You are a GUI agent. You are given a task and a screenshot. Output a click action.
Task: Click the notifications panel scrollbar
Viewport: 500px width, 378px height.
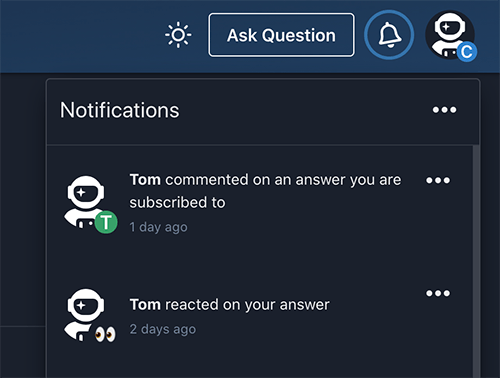pos(476,262)
